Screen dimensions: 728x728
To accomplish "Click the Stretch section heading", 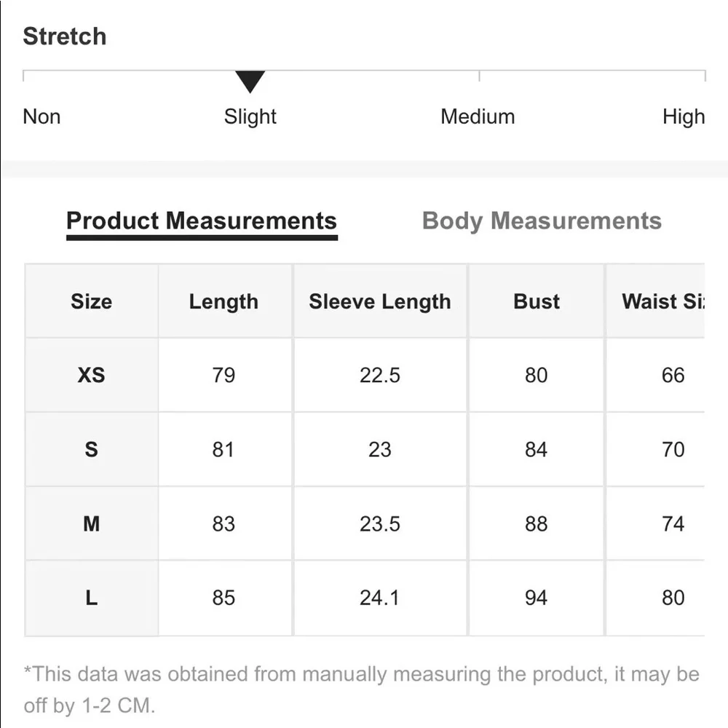I will click(65, 36).
